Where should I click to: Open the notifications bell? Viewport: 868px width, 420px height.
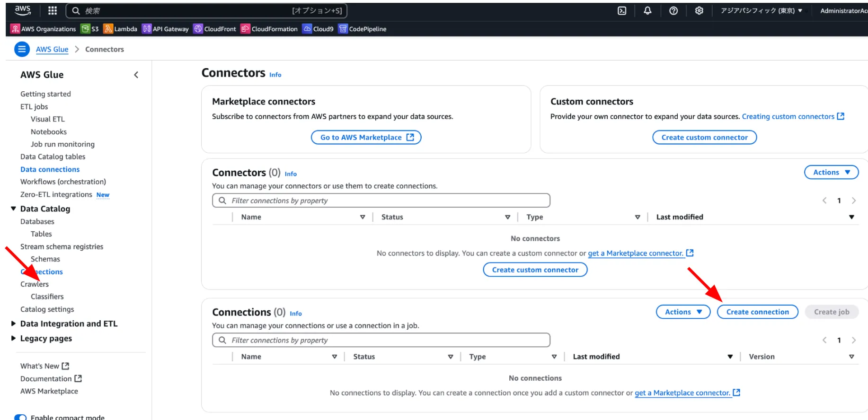(647, 10)
